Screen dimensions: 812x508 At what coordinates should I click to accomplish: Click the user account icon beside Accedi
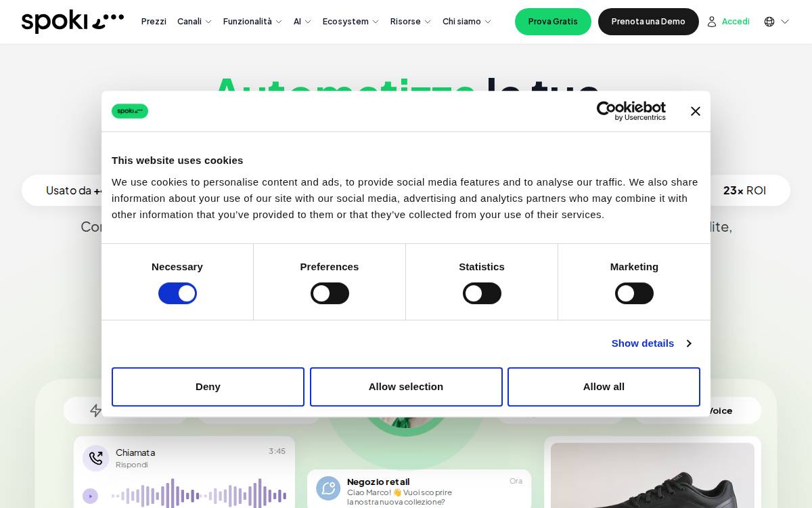pyautogui.click(x=712, y=22)
